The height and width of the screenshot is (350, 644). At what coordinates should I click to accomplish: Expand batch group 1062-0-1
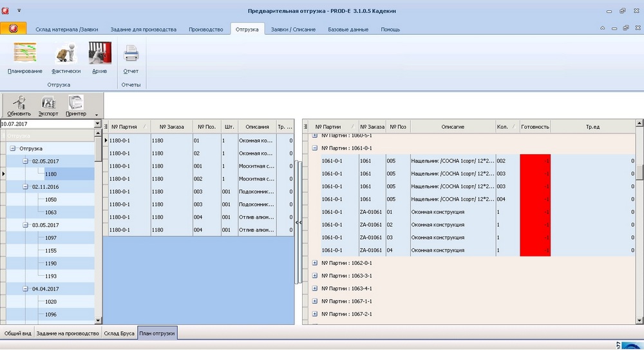click(x=315, y=263)
